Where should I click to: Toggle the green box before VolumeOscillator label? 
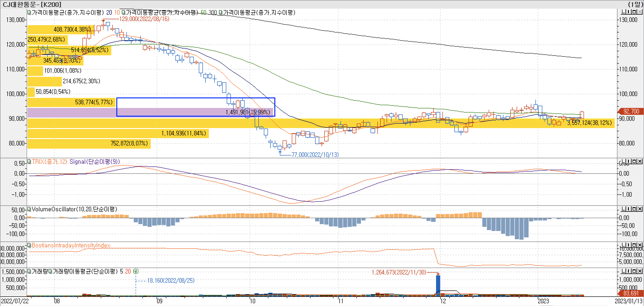pos(29,209)
